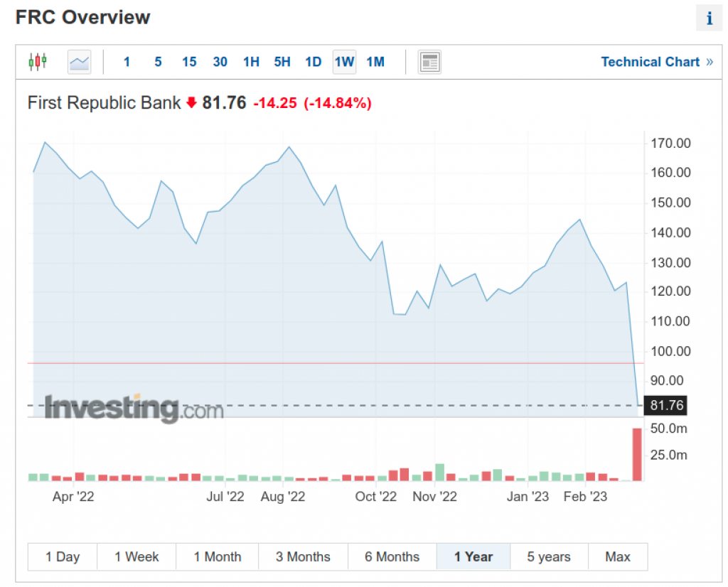Click the 160.00 price axis label

pyautogui.click(x=670, y=173)
